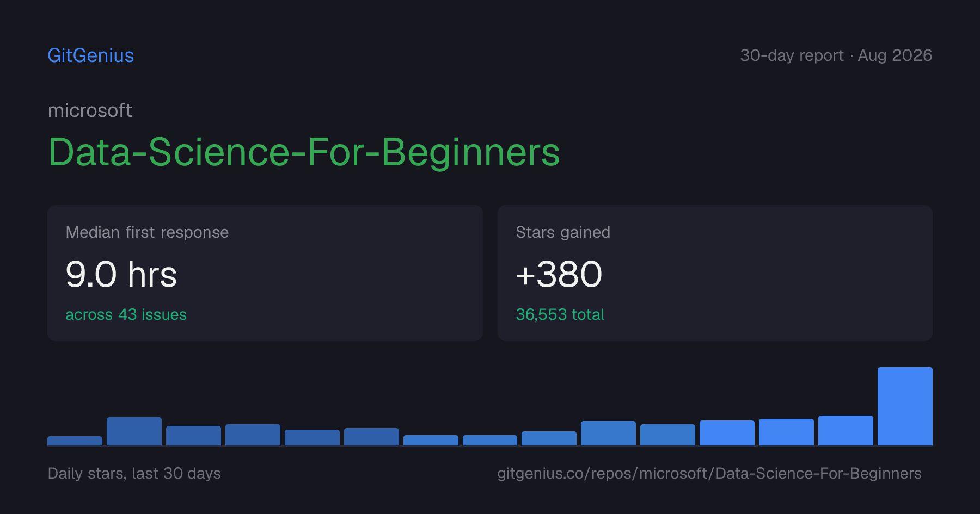Select the 36,553 total text
This screenshot has height=514, width=980.
click(x=560, y=314)
